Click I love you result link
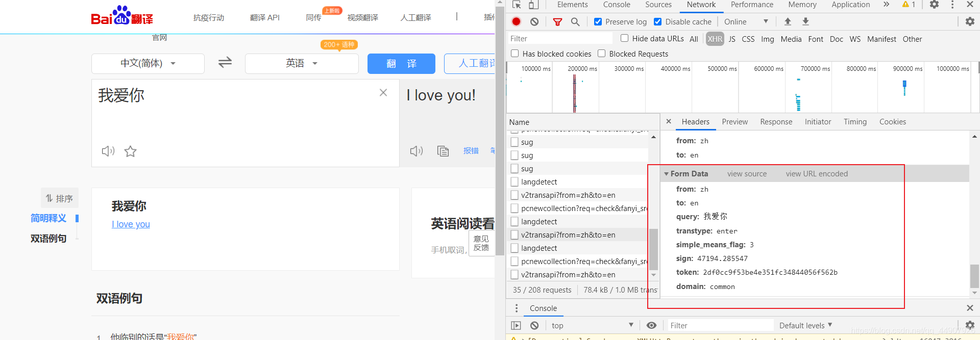The height and width of the screenshot is (340, 980). tap(131, 224)
